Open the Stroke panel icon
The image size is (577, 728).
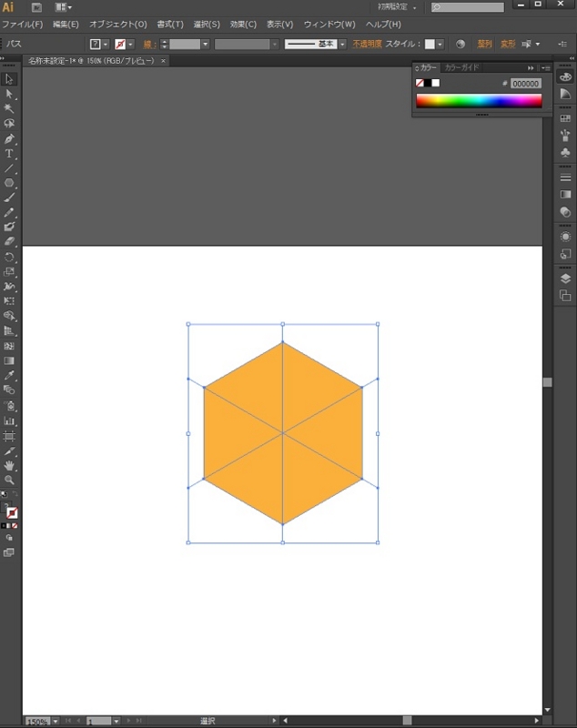point(565,177)
